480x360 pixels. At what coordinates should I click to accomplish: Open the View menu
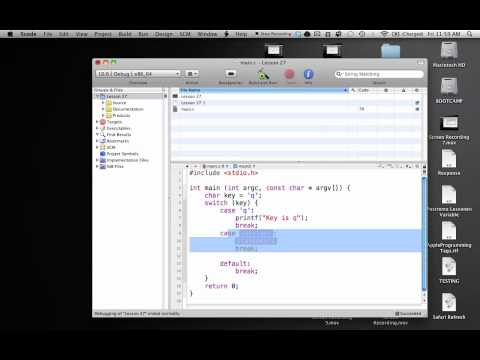pyautogui.click(x=81, y=34)
